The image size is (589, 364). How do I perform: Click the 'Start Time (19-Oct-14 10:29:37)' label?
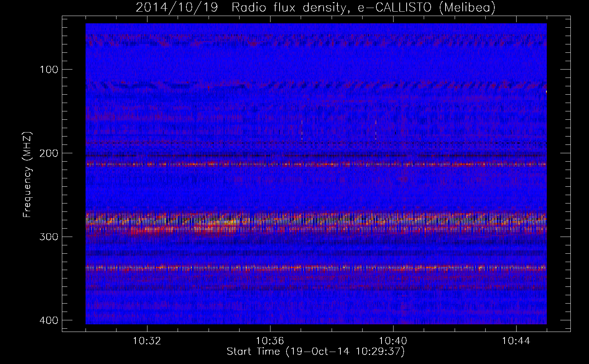coord(316,352)
